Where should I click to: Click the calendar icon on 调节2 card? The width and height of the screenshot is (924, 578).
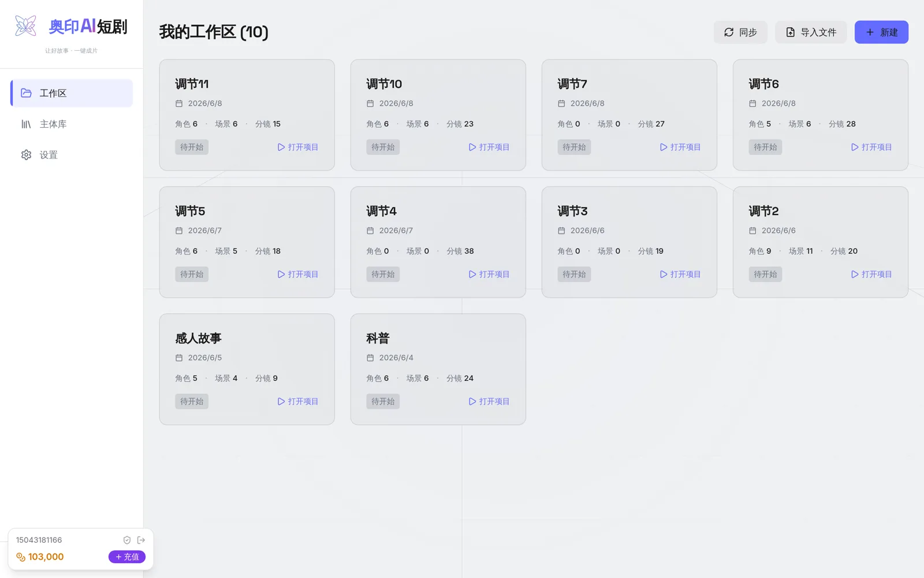(752, 231)
